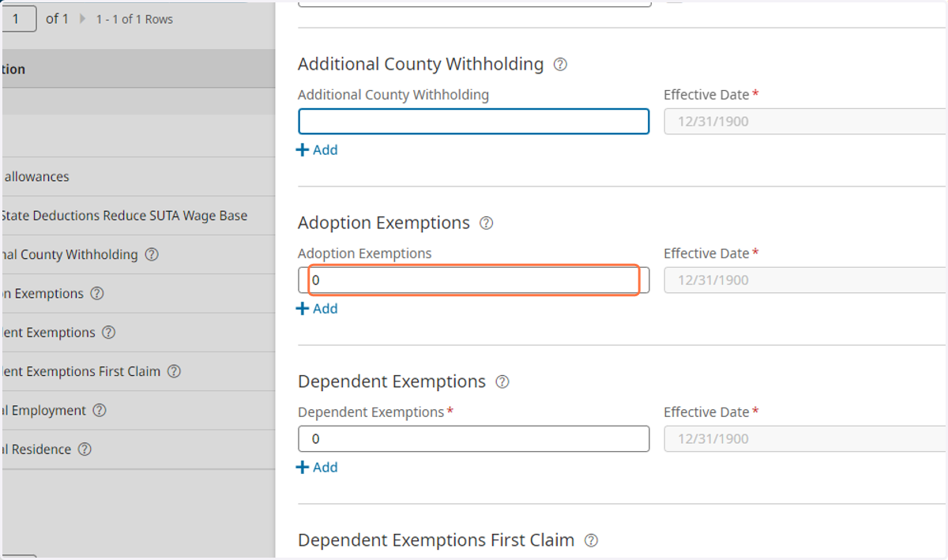
Task: Select sidebar row 'al Employment'
Action: click(x=137, y=411)
